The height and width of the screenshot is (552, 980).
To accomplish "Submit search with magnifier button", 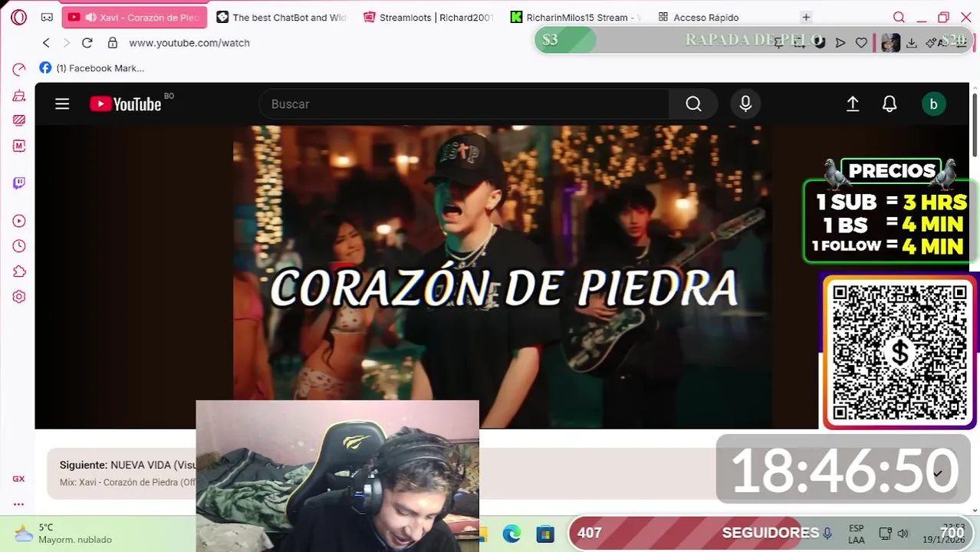I will coord(693,103).
